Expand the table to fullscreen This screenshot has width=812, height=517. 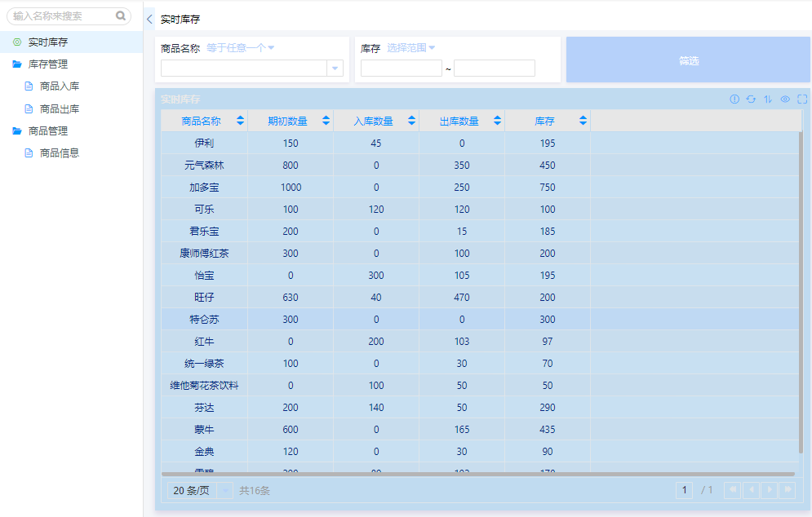point(802,99)
